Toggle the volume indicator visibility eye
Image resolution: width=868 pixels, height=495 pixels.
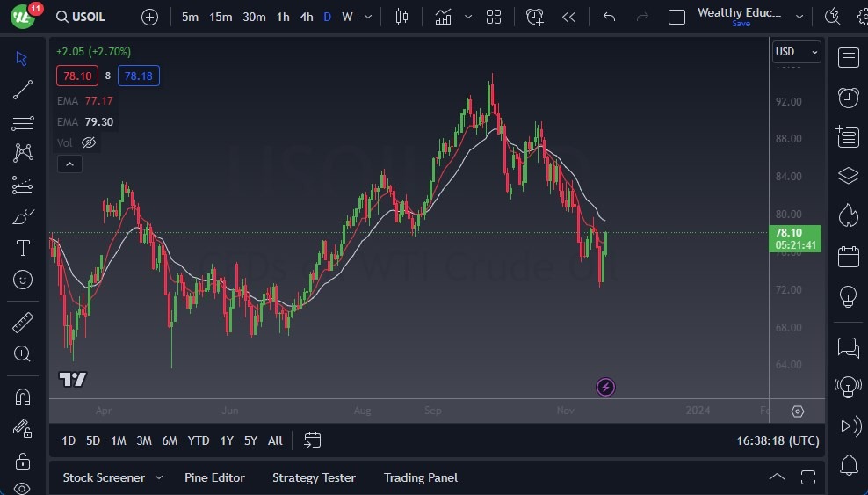(89, 142)
